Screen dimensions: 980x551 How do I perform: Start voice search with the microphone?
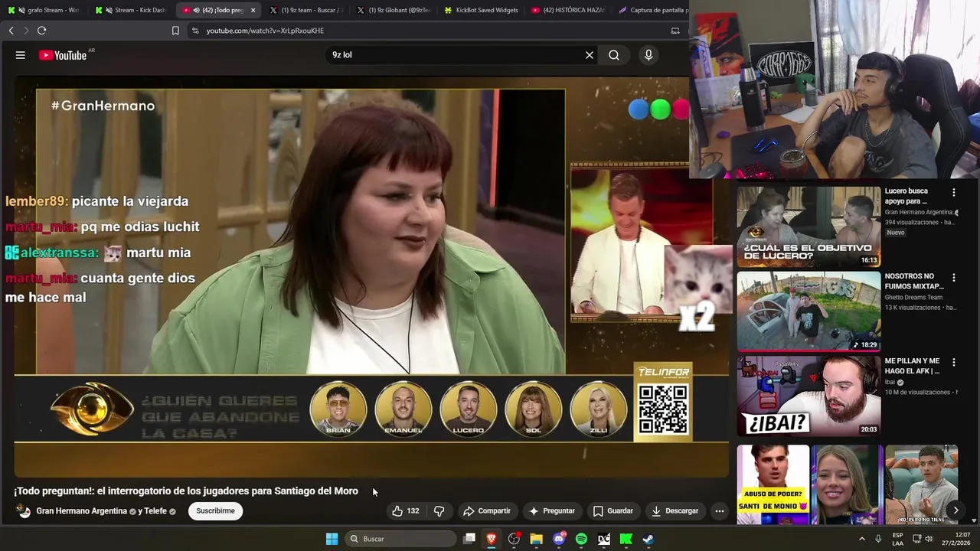coord(648,55)
